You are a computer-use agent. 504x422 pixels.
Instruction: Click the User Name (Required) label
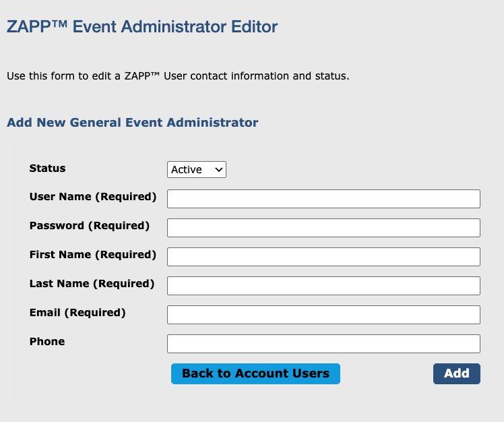pos(93,197)
